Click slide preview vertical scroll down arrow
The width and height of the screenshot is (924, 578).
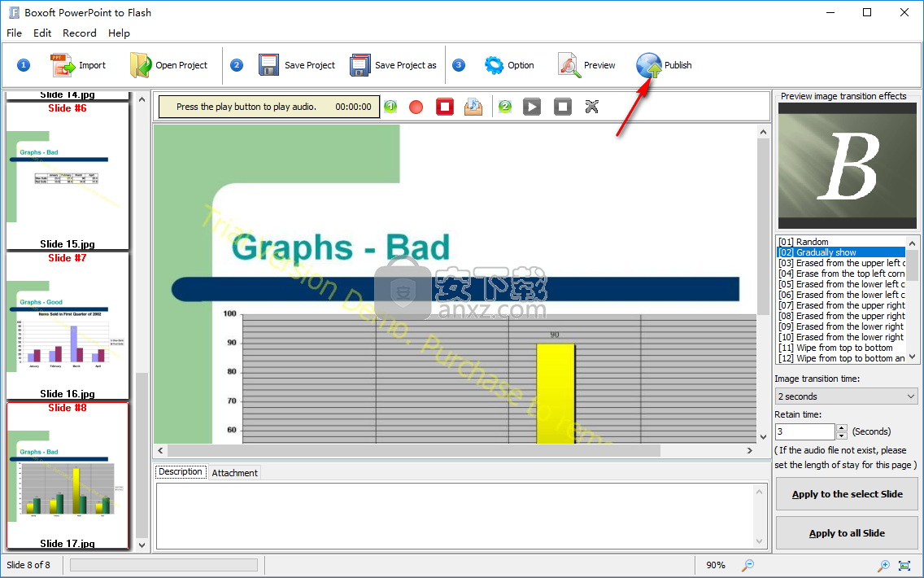click(x=764, y=437)
